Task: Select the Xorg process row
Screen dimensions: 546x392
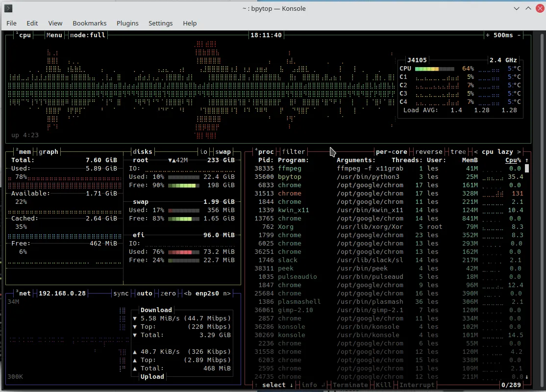Action: pyautogui.click(x=388, y=227)
